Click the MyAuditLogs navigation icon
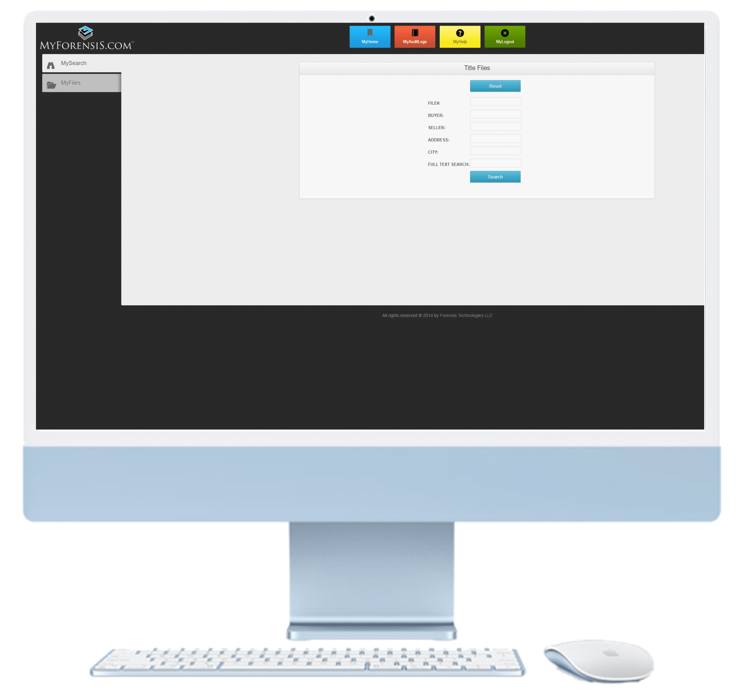This screenshot has height=700, width=744. [414, 36]
